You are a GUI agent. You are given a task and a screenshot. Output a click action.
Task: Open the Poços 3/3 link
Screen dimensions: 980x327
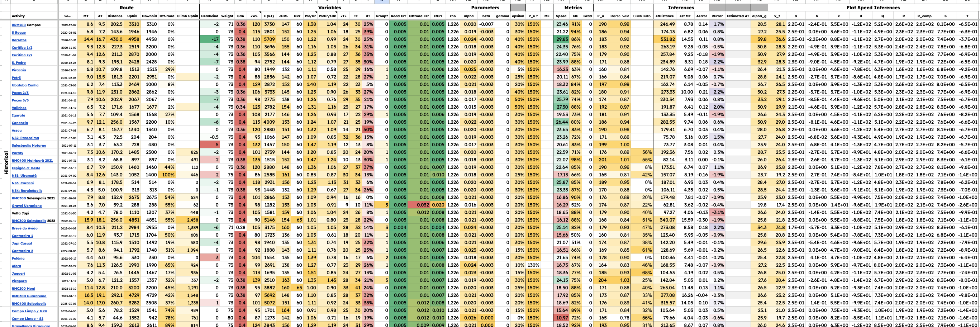[20, 100]
